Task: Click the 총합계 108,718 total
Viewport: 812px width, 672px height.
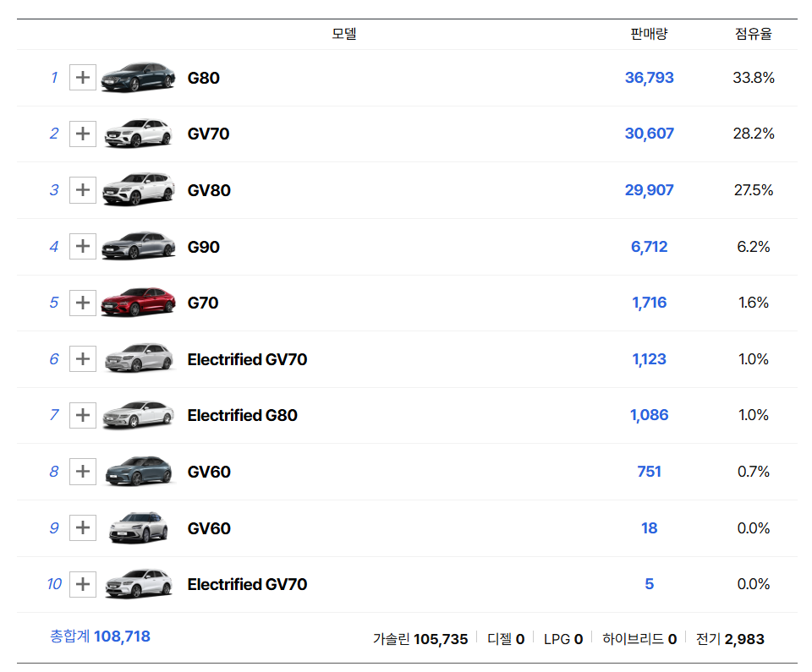Action: 100,636
